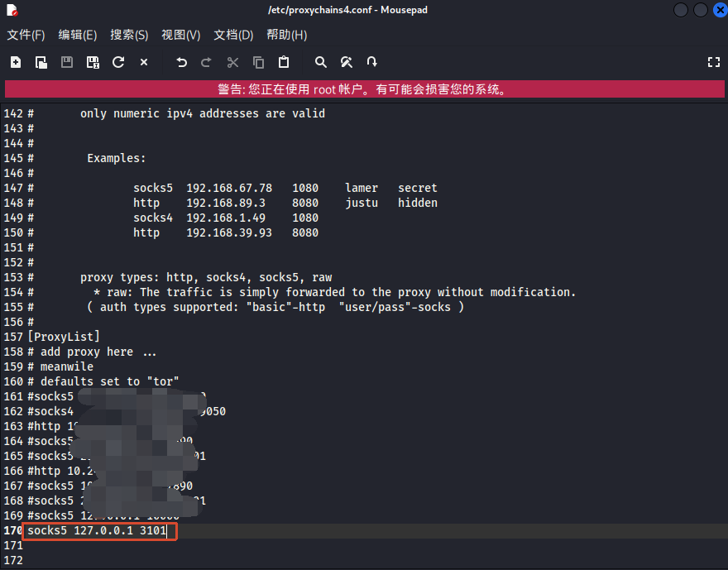Click the '# defaults set to "tor"' line

click(x=103, y=381)
